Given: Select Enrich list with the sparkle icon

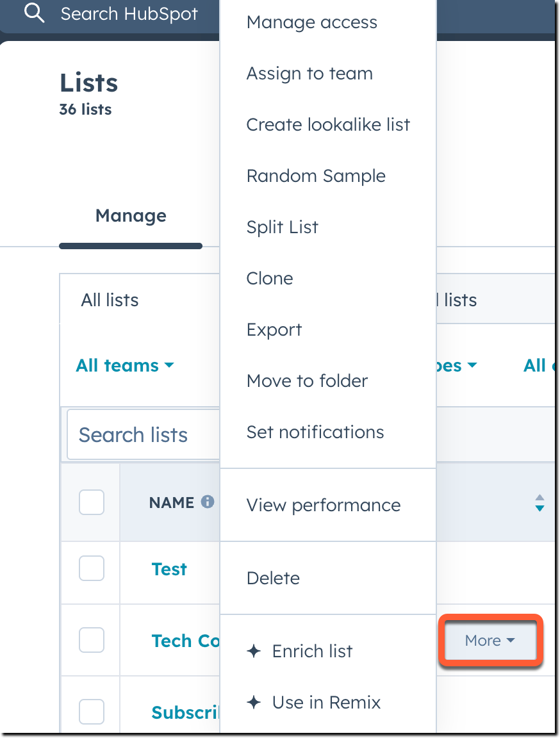Looking at the screenshot, I should 312,651.
